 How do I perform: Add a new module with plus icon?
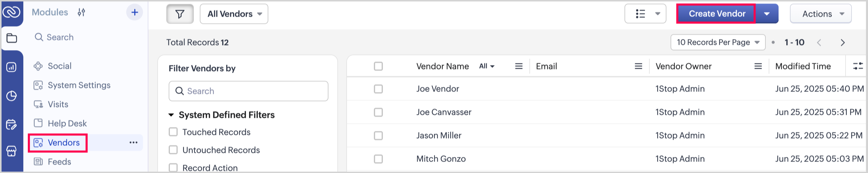click(134, 13)
